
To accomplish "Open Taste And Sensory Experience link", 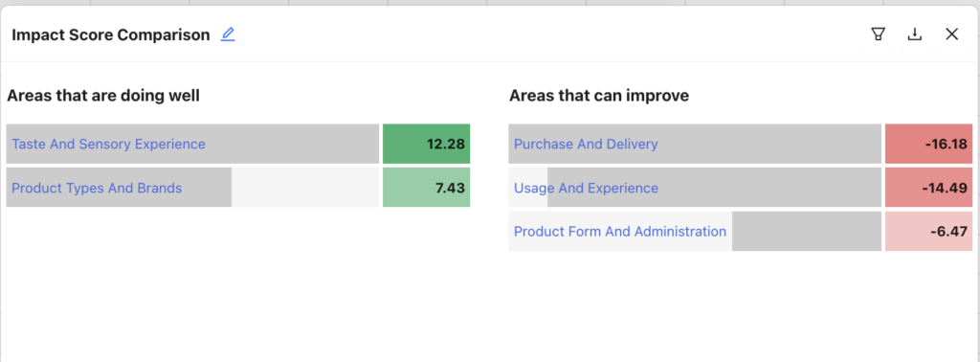I will point(108,144).
